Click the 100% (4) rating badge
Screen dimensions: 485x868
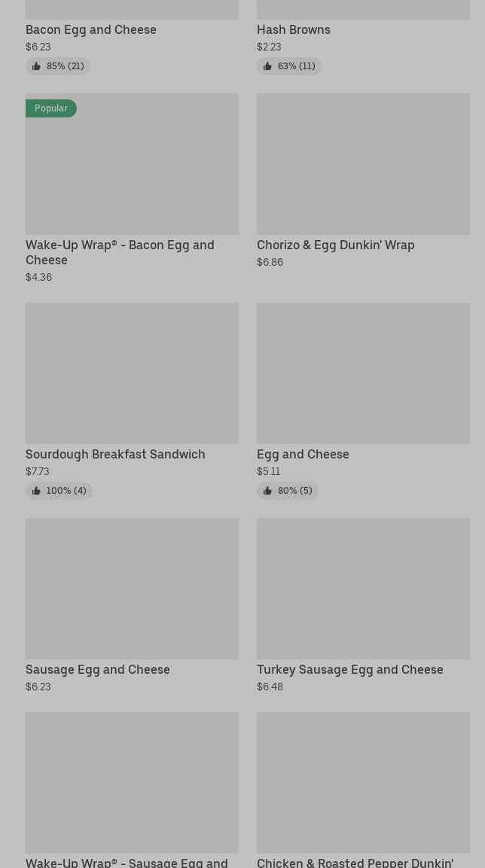click(x=59, y=491)
